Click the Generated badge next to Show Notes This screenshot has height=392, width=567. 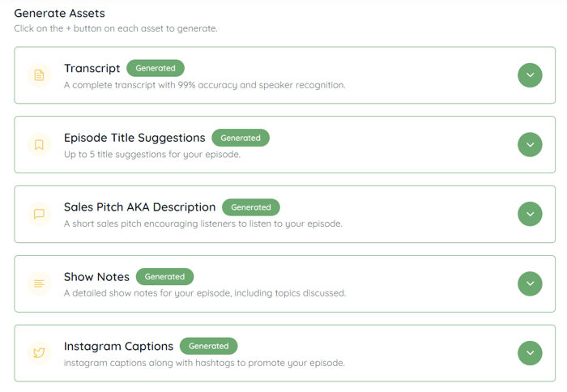pos(164,277)
